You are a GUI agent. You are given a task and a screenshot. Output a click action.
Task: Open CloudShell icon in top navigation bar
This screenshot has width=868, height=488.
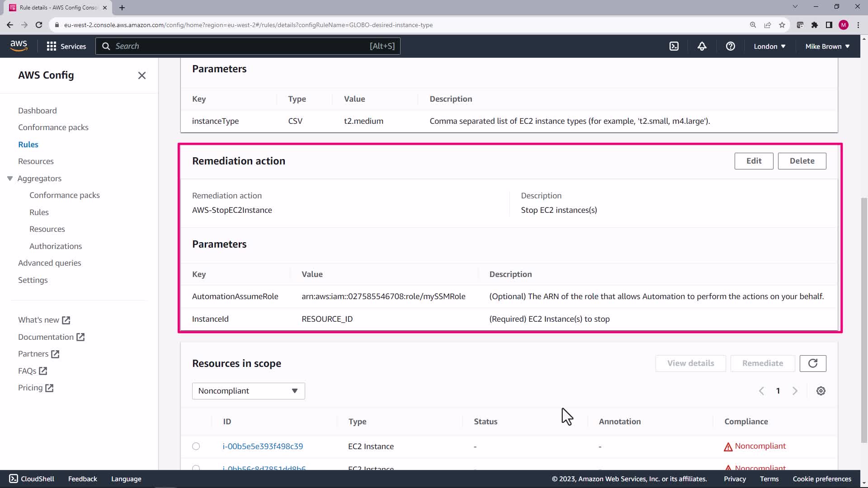pos(674,46)
